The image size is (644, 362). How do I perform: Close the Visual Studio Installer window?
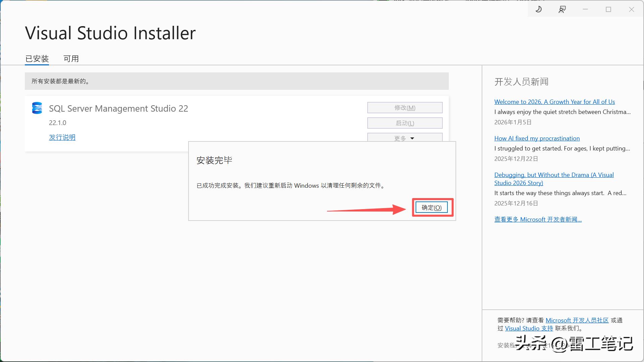pyautogui.click(x=631, y=9)
